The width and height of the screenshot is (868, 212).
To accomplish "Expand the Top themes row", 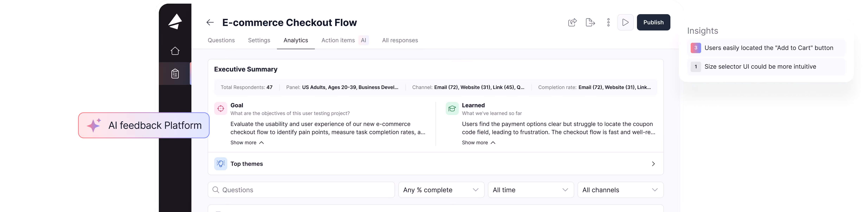I will [435, 164].
